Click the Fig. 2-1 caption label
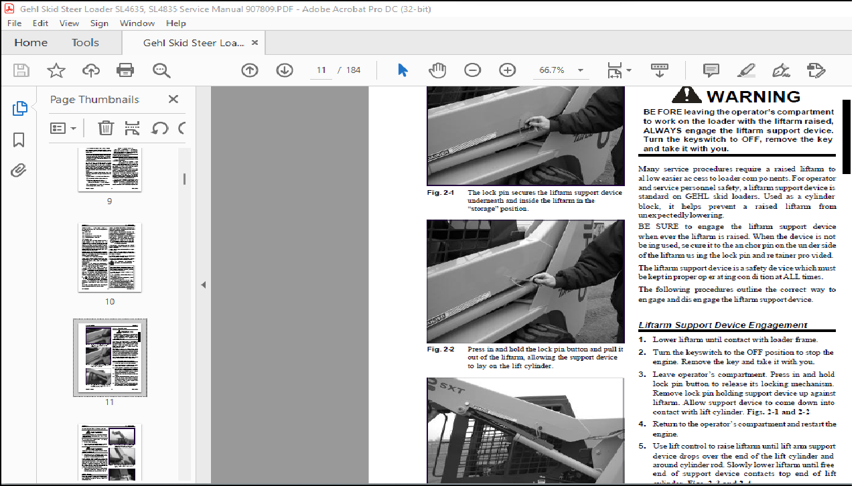Screen dimensions: 868x486 pyautogui.click(x=440, y=193)
